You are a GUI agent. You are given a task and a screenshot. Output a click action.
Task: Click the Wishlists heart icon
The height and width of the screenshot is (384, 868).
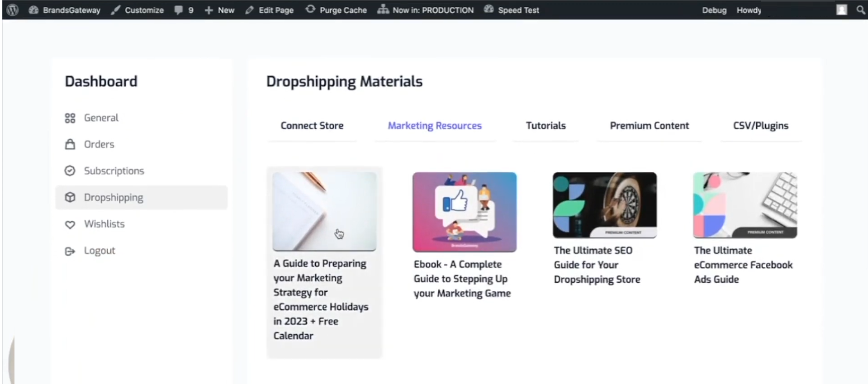point(70,224)
